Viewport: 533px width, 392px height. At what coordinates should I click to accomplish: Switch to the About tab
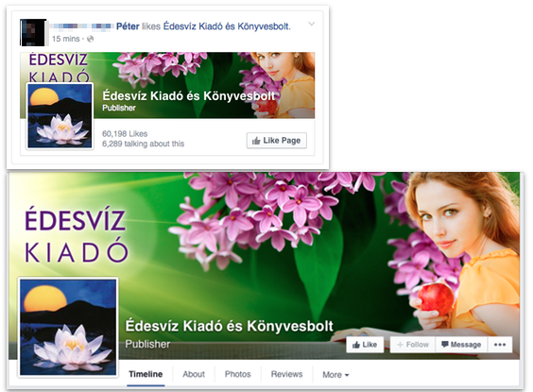point(194,374)
